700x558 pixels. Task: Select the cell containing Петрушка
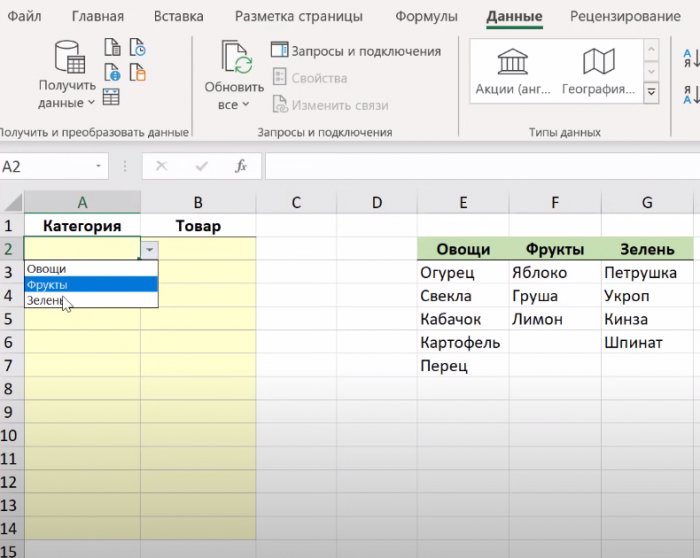pyautogui.click(x=647, y=272)
